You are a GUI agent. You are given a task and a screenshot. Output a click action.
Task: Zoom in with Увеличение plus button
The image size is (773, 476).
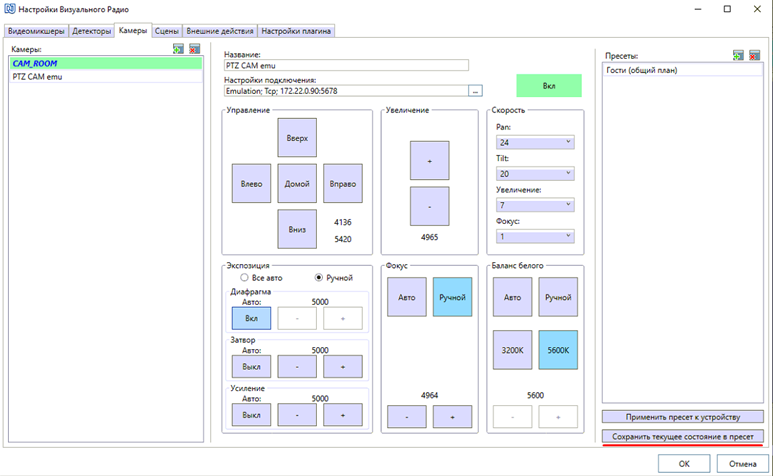tap(429, 161)
